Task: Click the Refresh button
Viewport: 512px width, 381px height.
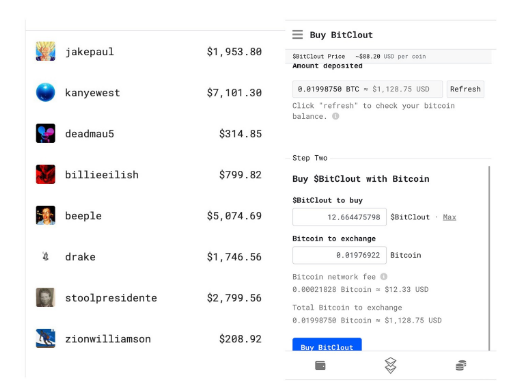Action: pyautogui.click(x=465, y=89)
